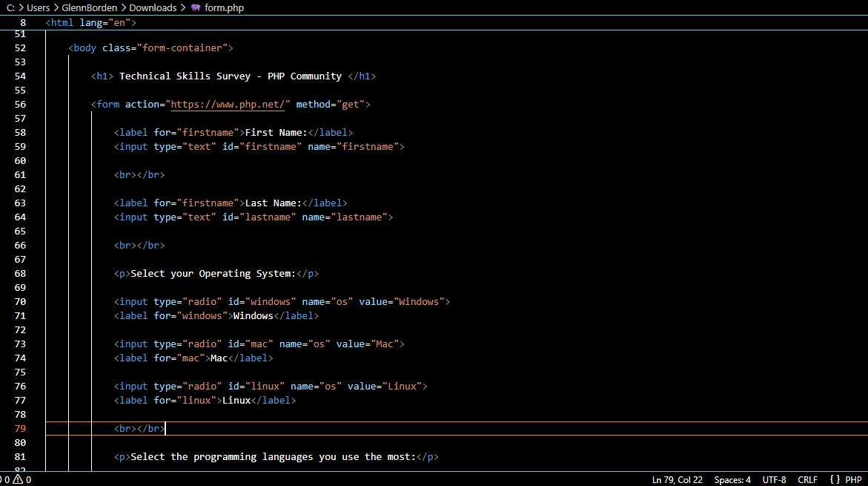The height and width of the screenshot is (486, 868).
Task: Click the name="firstname" attribute on line 59
Action: (x=353, y=146)
